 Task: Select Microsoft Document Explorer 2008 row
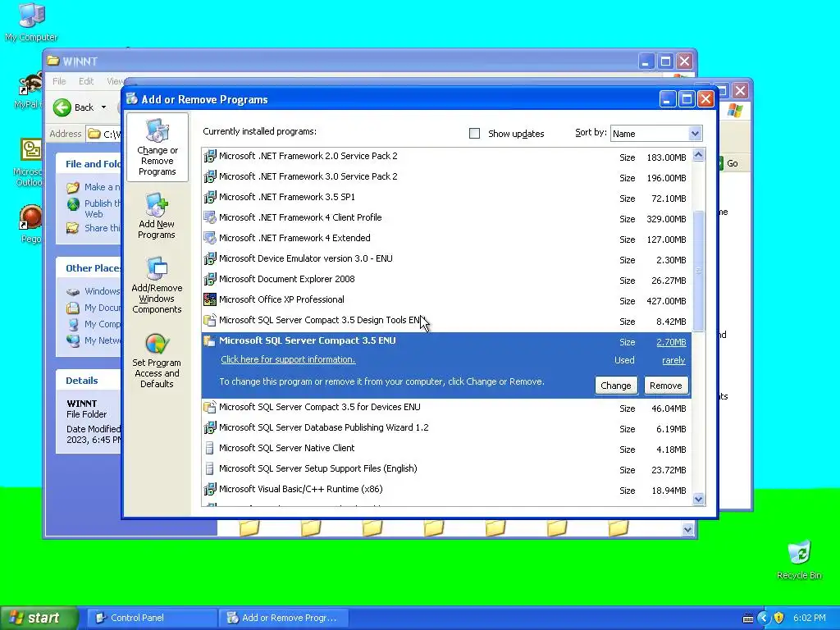tap(446, 280)
